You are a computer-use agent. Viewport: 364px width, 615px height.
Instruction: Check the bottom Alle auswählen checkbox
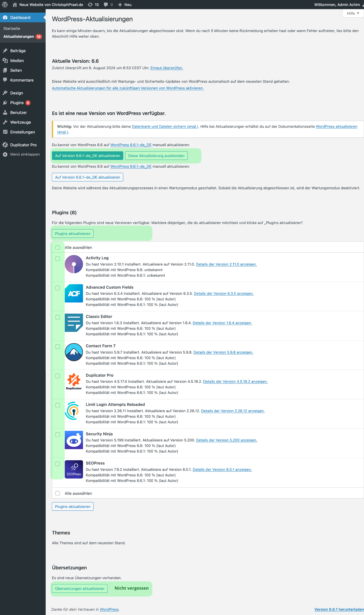(x=58, y=493)
